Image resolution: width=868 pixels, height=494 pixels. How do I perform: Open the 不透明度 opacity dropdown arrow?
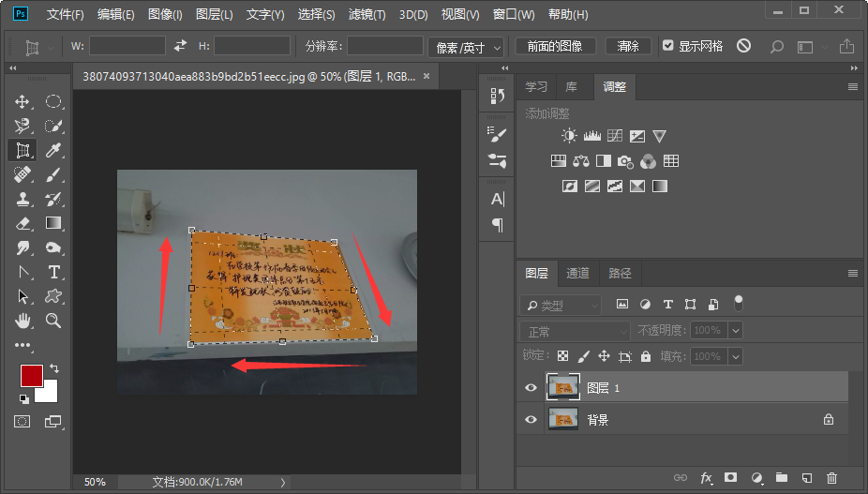pyautogui.click(x=736, y=331)
